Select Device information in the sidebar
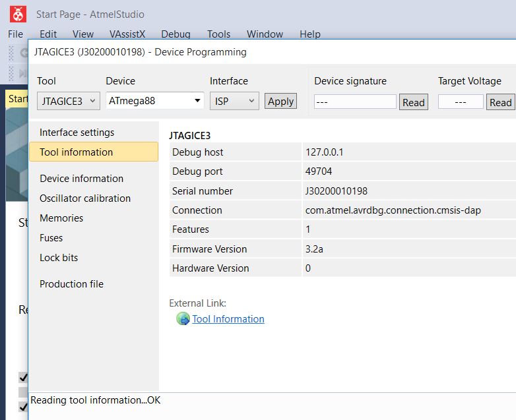 82,178
